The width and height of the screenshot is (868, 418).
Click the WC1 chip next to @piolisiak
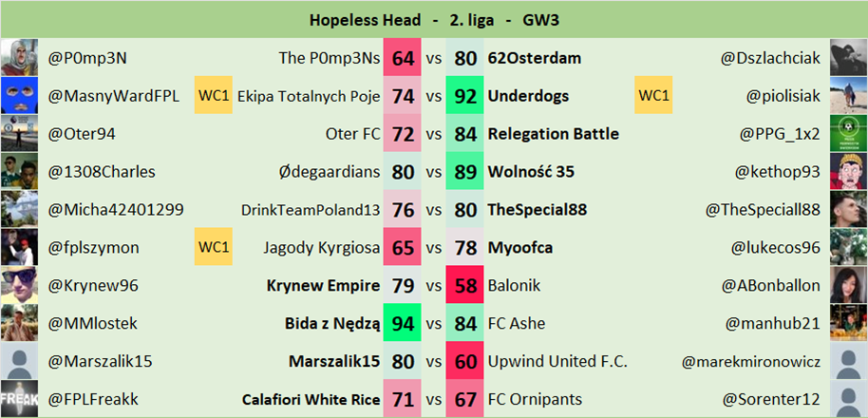653,96
